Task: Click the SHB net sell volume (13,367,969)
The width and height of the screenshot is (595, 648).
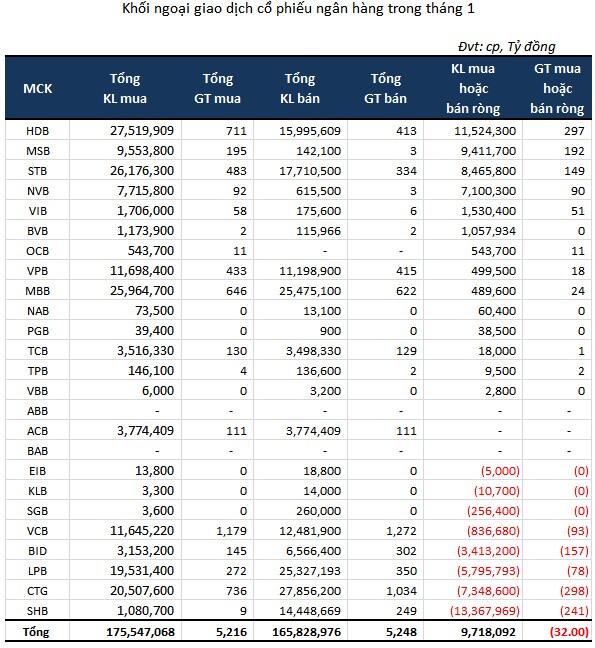Action: pyautogui.click(x=485, y=611)
